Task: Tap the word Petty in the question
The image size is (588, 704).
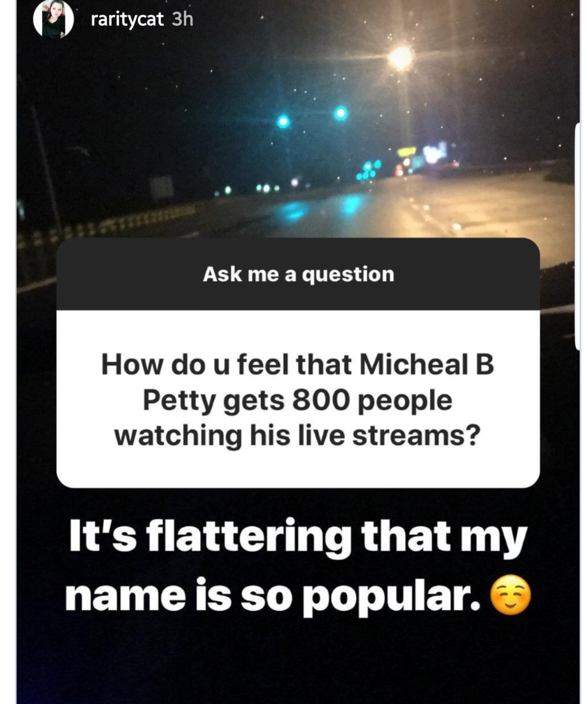Action: pos(179,401)
